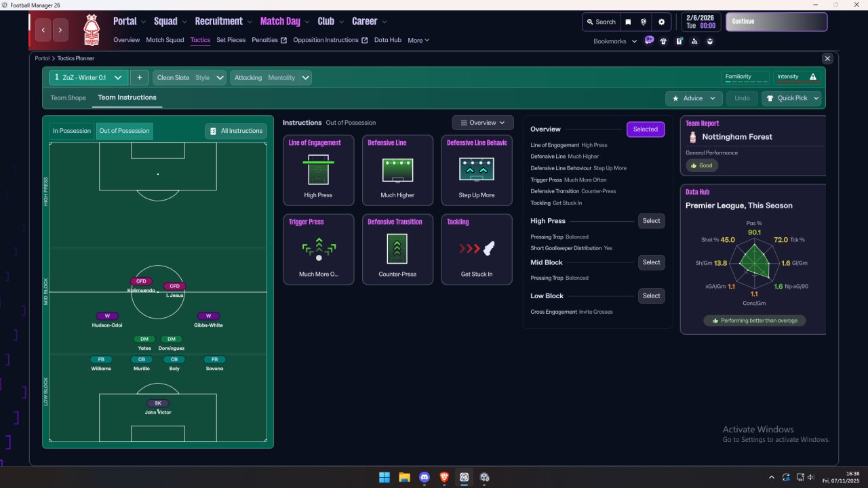The height and width of the screenshot is (488, 868).
Task: Click the player search shortcut icon
Action: pos(694,41)
